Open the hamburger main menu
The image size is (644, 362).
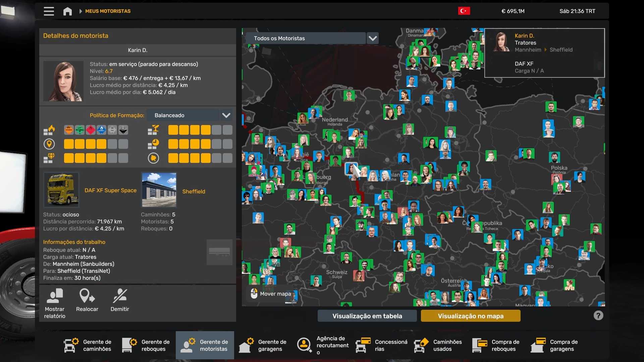(49, 11)
